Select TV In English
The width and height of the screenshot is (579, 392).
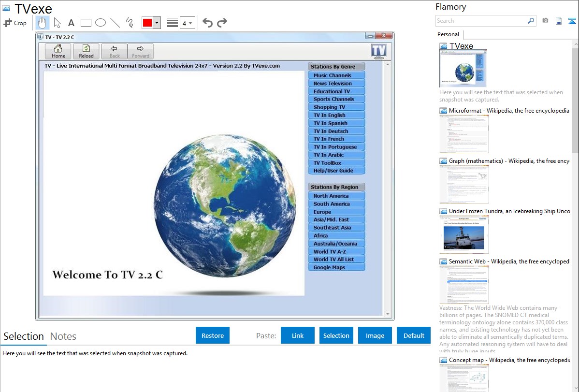(336, 115)
